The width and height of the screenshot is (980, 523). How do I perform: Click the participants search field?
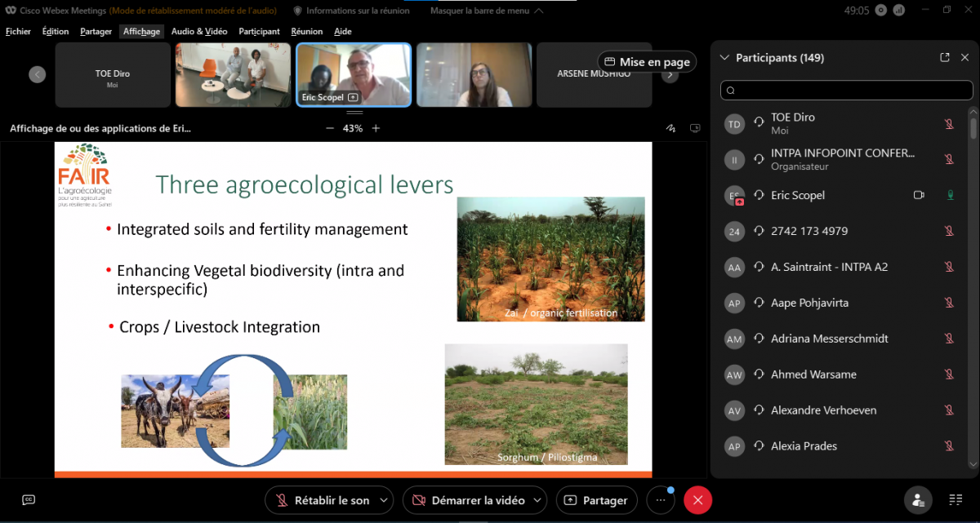tap(846, 91)
